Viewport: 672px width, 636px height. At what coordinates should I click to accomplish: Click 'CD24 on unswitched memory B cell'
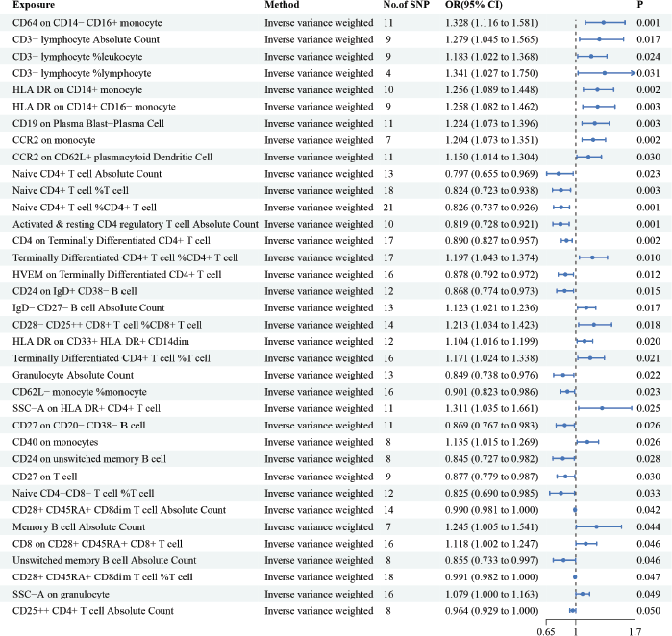[89, 459]
